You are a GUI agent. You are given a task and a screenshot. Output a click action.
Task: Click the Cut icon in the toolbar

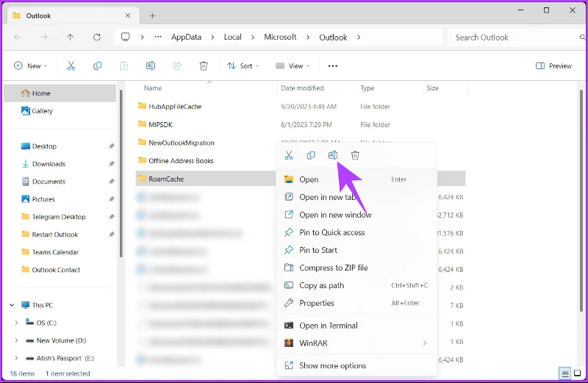pos(71,66)
